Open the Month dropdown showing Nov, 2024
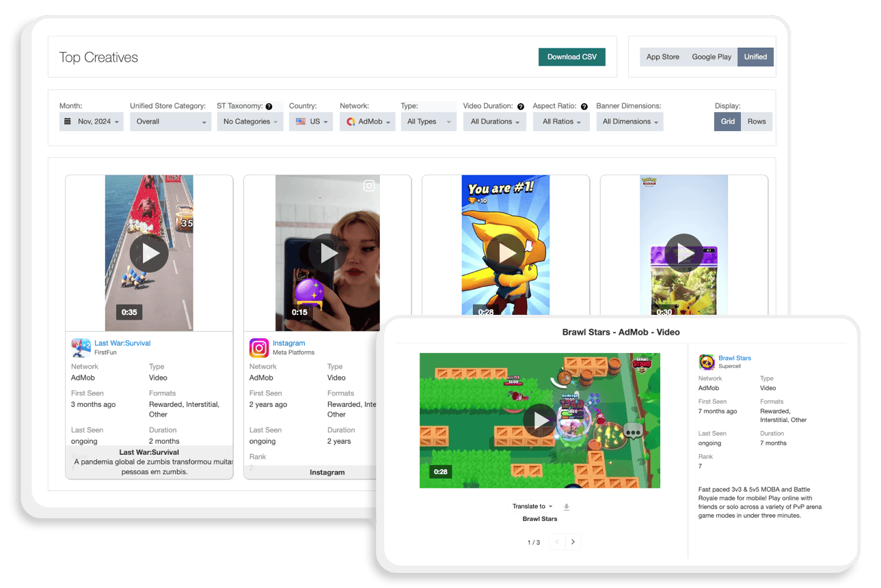881x588 pixels. click(x=92, y=122)
